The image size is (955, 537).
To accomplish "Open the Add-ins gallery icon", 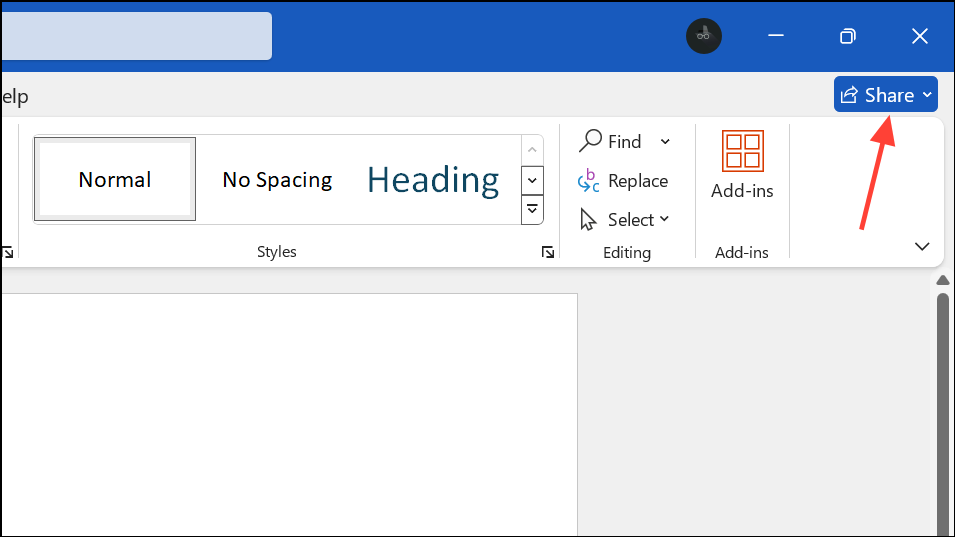I will pos(742,151).
